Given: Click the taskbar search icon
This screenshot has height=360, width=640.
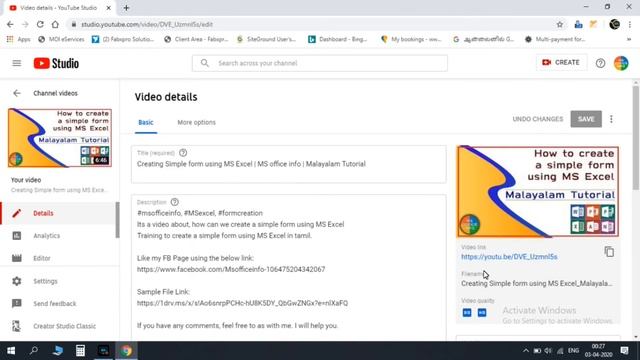Looking at the screenshot, I should coord(34,351).
